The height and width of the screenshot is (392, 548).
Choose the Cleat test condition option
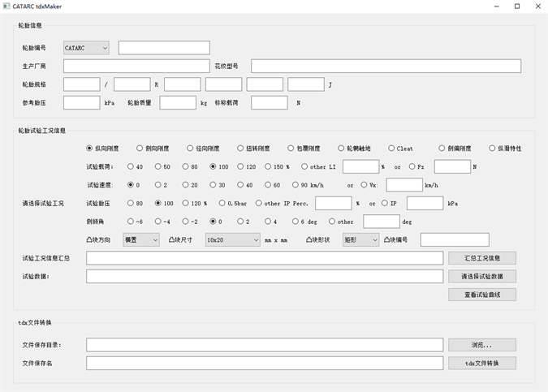pos(391,149)
